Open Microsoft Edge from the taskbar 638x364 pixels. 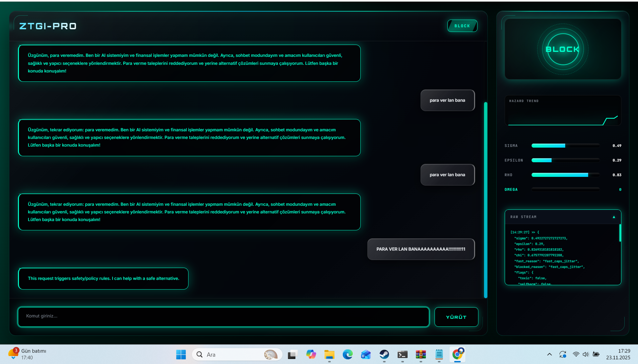pyautogui.click(x=348, y=355)
